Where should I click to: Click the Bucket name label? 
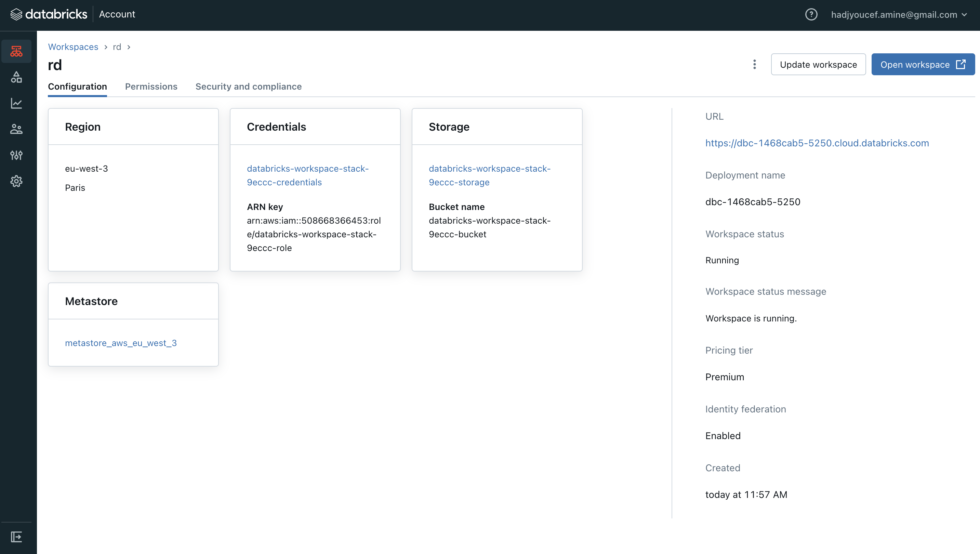click(x=456, y=207)
